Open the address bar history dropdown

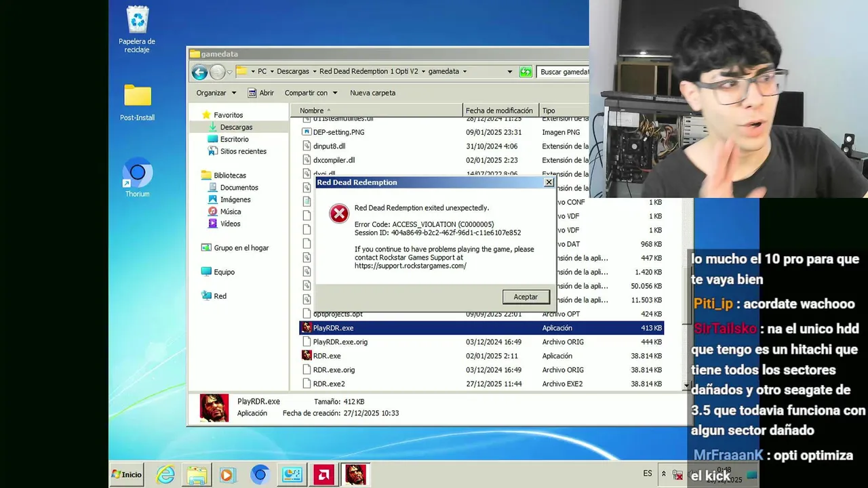click(x=510, y=72)
